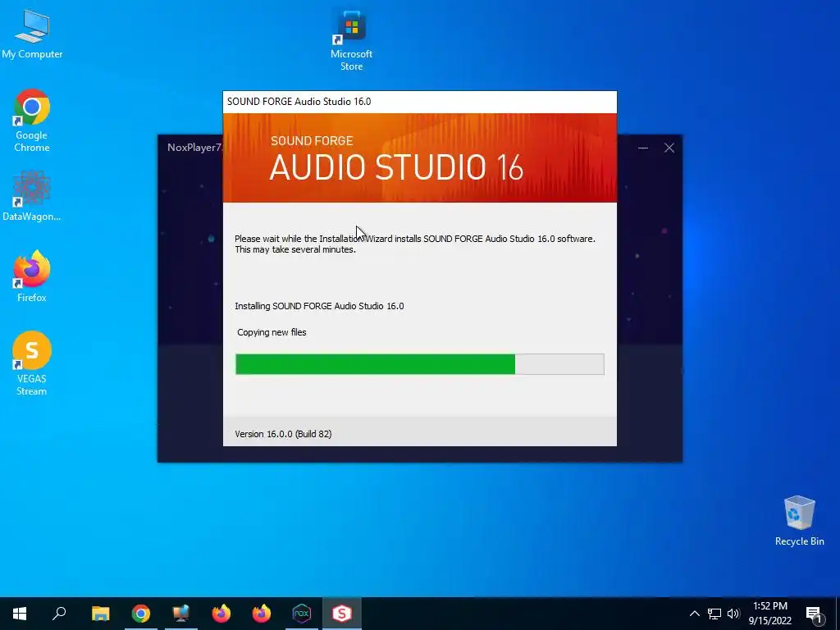Click the AUDIO STUDIO 16 banner

click(419, 157)
